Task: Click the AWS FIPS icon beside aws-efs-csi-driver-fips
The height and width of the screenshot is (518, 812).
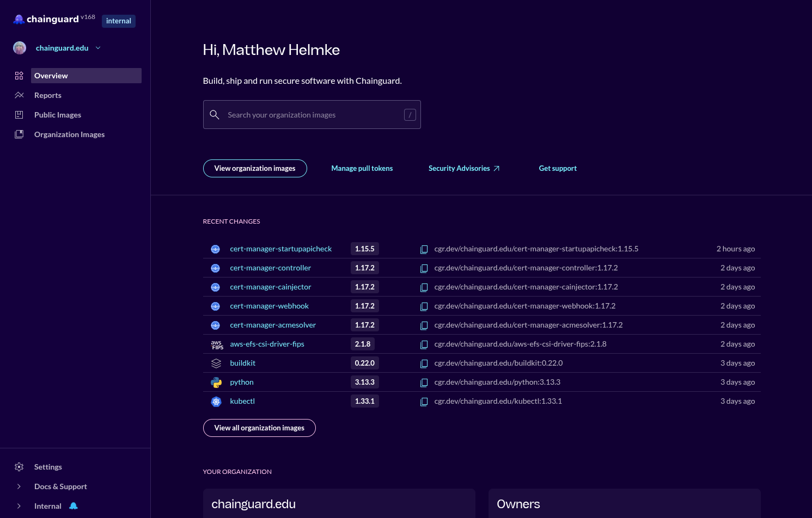Action: point(217,344)
